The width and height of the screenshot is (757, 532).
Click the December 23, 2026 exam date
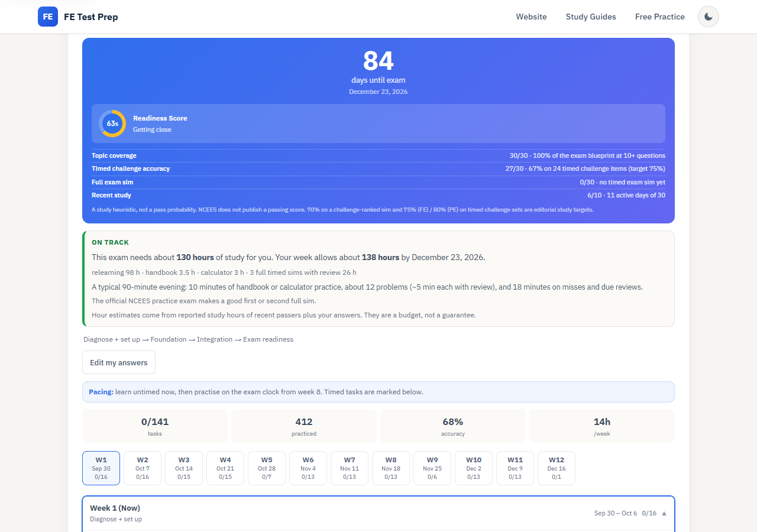tap(378, 92)
